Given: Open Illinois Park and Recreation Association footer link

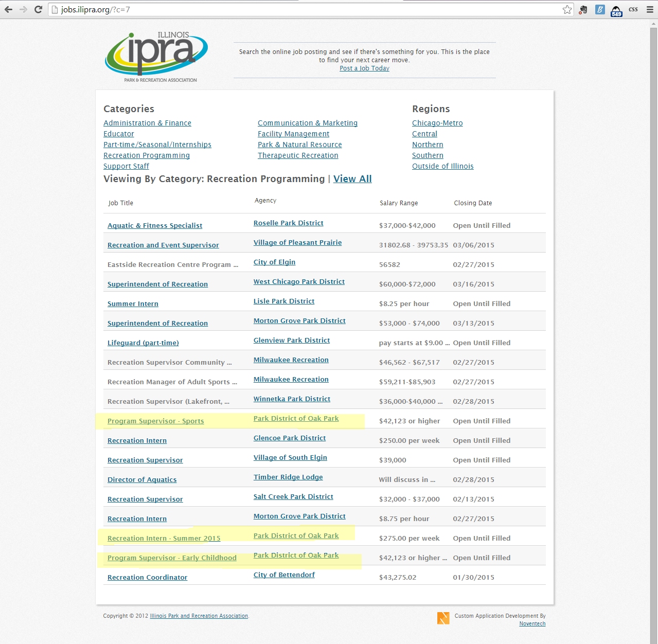Looking at the screenshot, I should tap(199, 616).
